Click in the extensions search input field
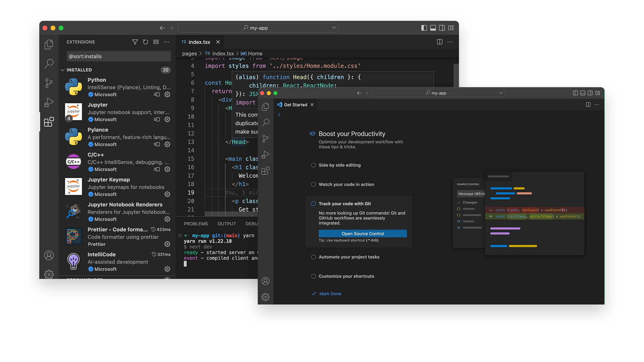 [x=117, y=56]
